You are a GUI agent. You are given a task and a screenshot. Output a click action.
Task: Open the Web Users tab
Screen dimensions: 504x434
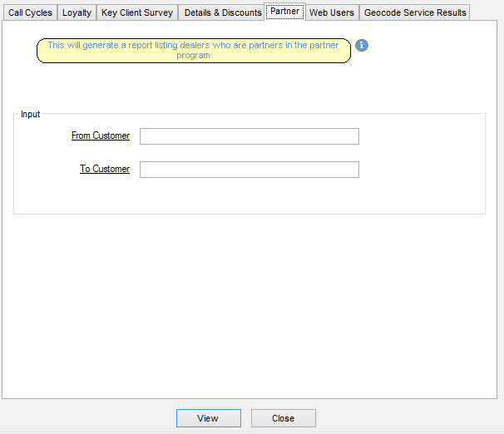[331, 12]
